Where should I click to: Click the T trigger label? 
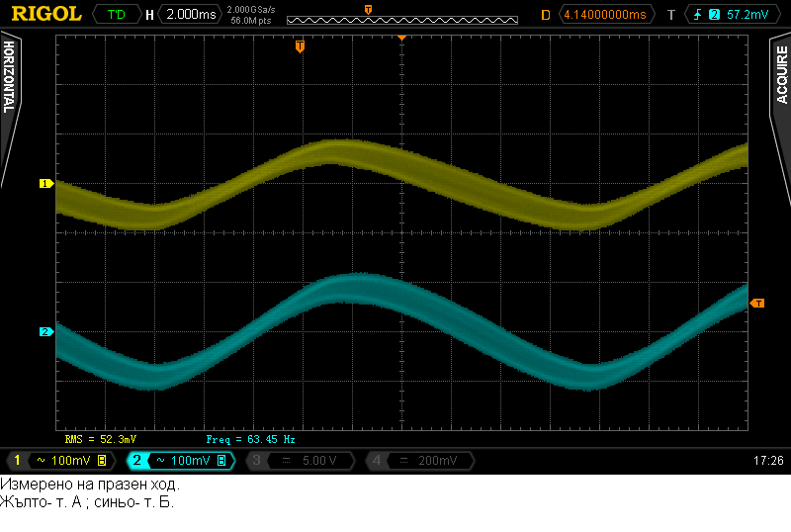pos(671,15)
